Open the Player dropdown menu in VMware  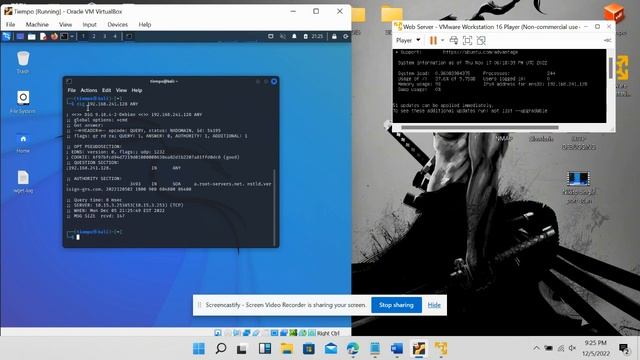[408, 40]
